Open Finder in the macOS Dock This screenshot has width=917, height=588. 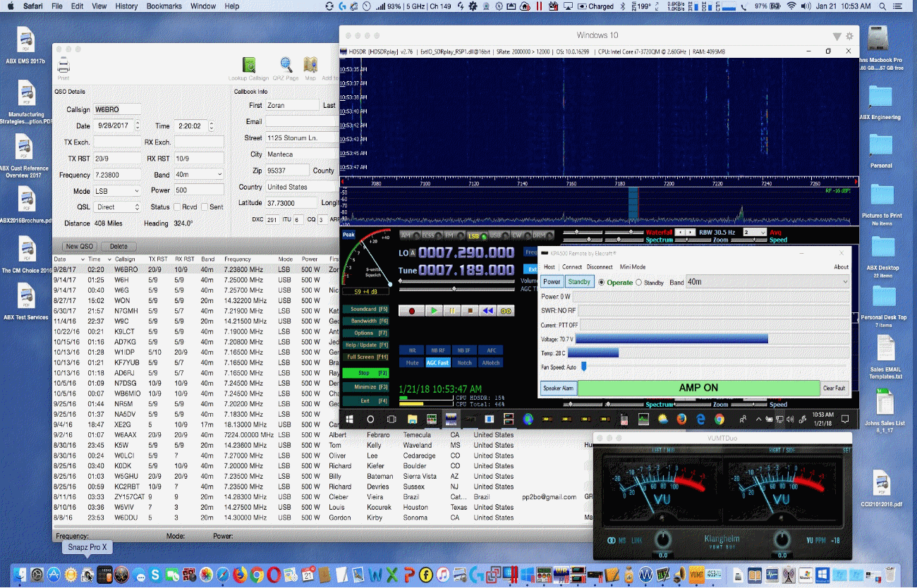pos(18,575)
